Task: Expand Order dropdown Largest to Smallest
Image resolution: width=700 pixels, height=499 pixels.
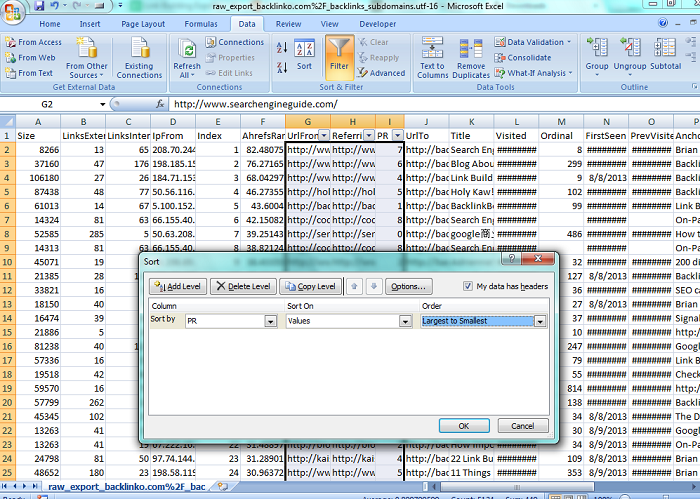Action: pyautogui.click(x=540, y=321)
